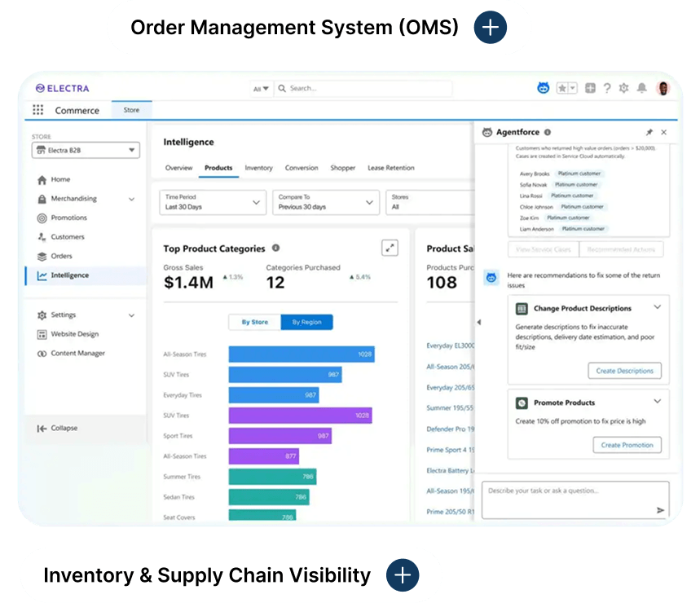Open Orders in the sidebar
Viewport: 700px width, 603px height.
61,256
